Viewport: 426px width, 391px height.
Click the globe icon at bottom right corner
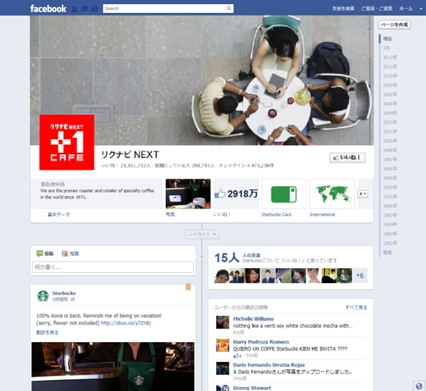pyautogui.click(x=419, y=386)
